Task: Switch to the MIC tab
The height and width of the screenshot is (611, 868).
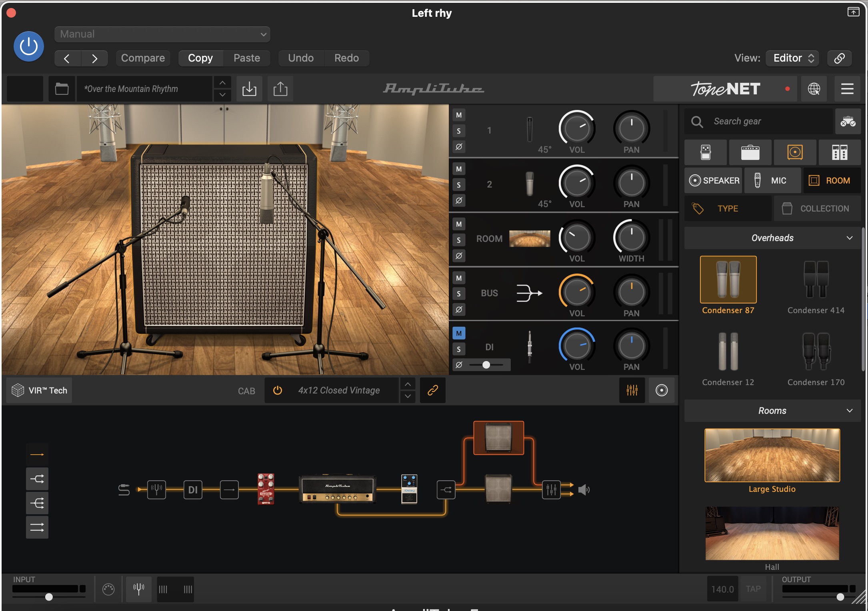Action: pyautogui.click(x=773, y=180)
